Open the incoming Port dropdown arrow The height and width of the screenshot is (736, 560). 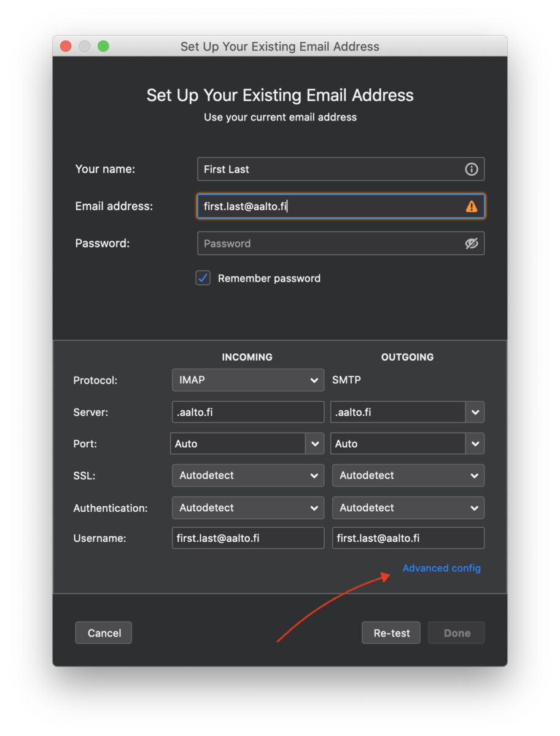(x=315, y=444)
